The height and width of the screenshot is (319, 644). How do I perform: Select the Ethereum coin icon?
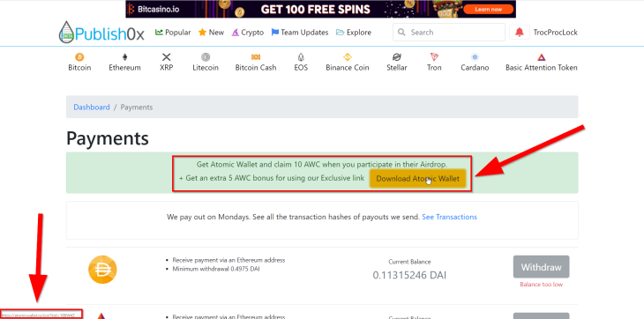(125, 57)
